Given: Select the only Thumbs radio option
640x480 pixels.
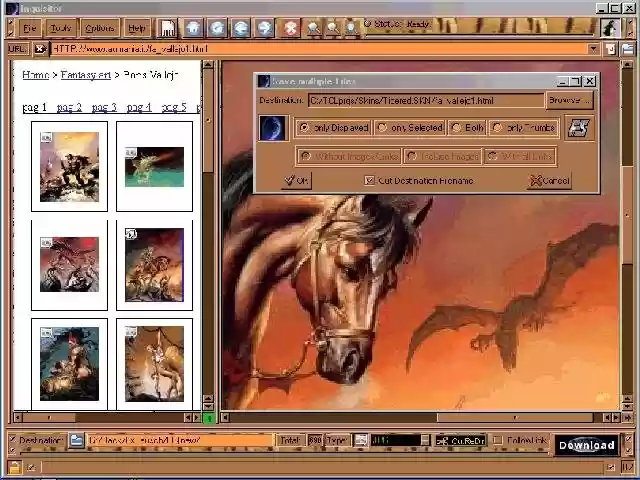Looking at the screenshot, I should 524,128.
